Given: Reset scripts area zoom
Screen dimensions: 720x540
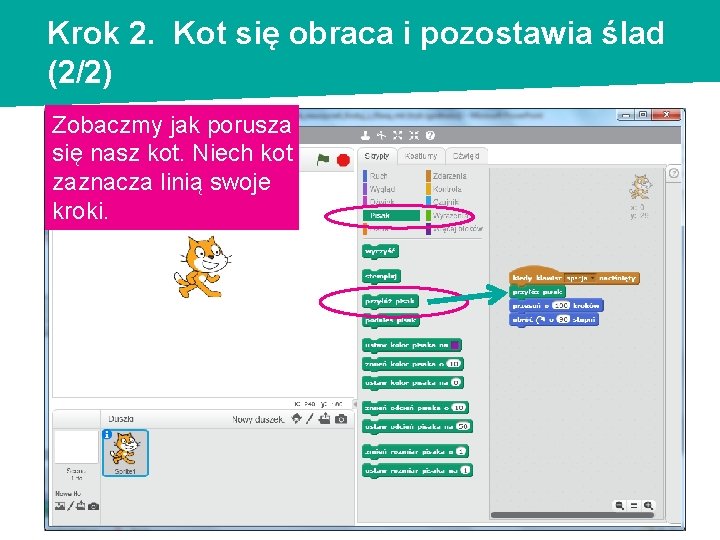Looking at the screenshot, I should click(x=634, y=506).
